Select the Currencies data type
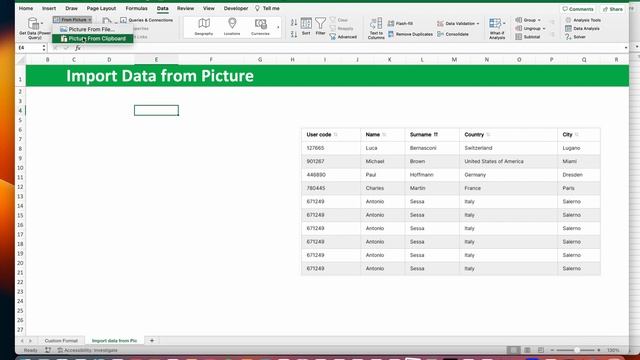 click(260, 27)
